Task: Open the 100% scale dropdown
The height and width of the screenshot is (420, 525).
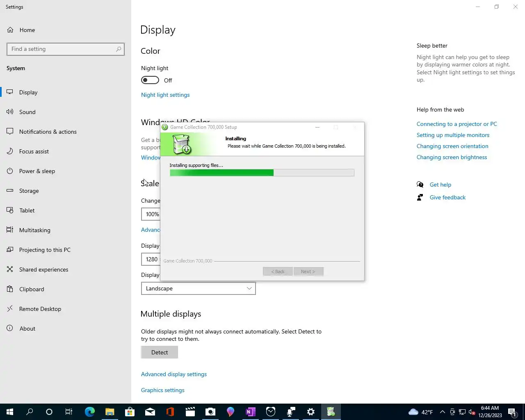Action: pyautogui.click(x=151, y=214)
